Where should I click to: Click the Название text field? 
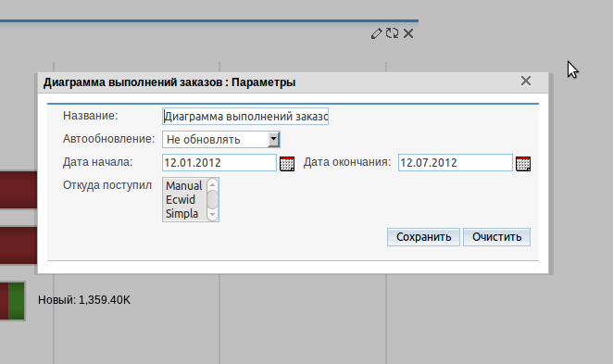[x=245, y=117]
